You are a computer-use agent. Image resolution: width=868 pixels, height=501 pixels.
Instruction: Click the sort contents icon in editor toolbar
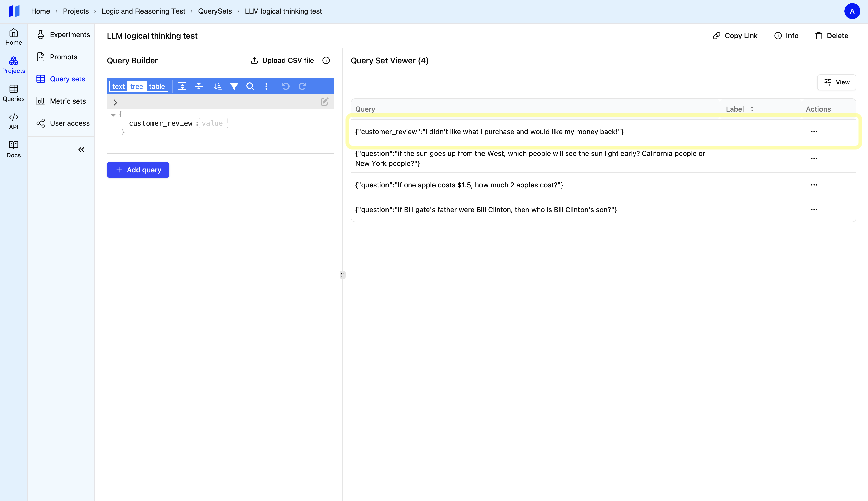[x=218, y=86]
